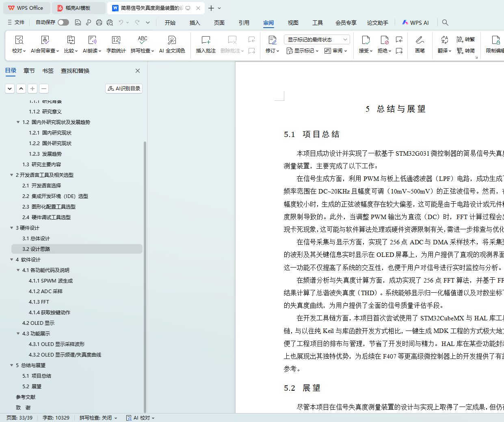Open the 文件 menu
Image resolution: width=504 pixels, height=422 pixels.
tap(16, 22)
